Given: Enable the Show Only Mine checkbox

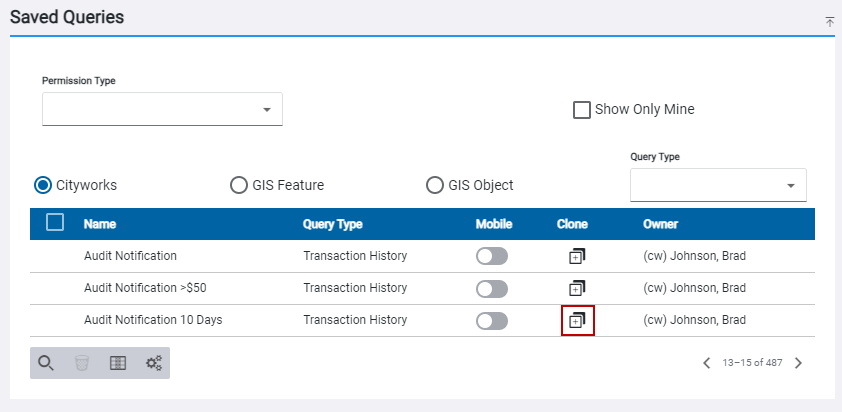Looking at the screenshot, I should click(582, 110).
